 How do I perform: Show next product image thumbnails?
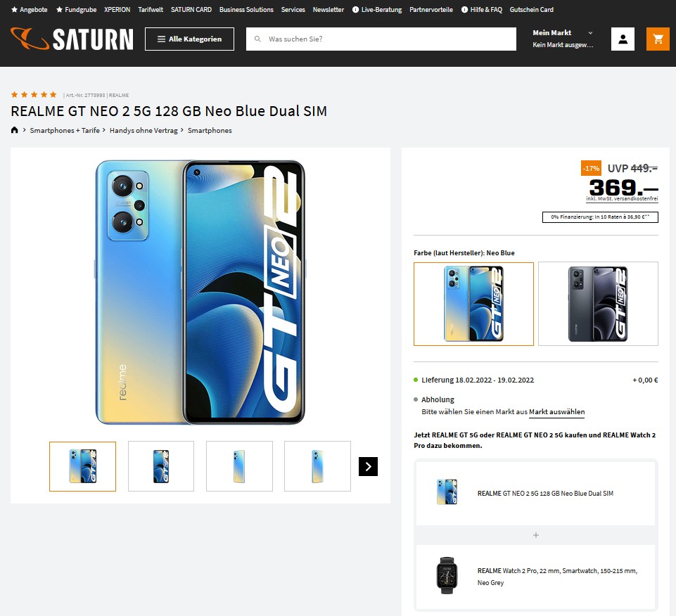368,466
